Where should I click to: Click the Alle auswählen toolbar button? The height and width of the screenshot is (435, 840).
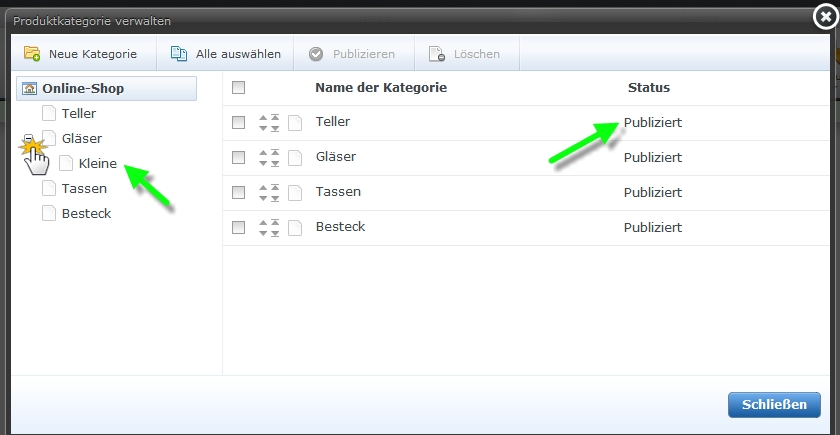(225, 54)
